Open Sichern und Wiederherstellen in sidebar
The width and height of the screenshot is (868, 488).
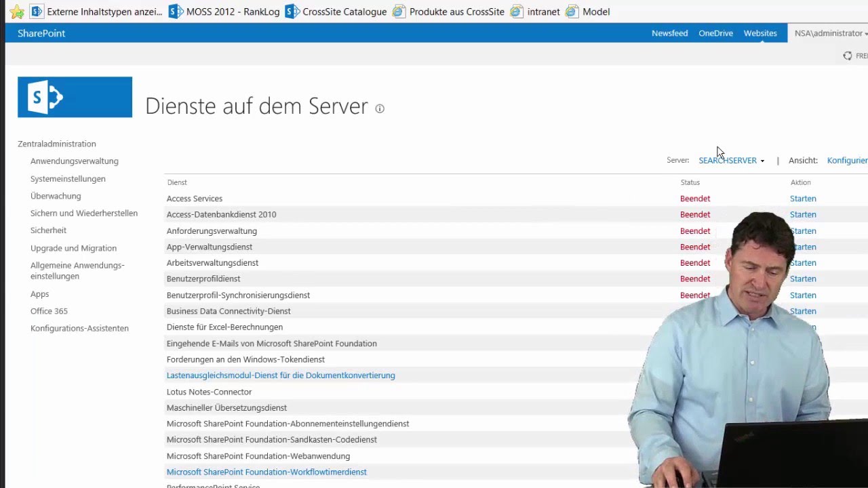pyautogui.click(x=84, y=213)
